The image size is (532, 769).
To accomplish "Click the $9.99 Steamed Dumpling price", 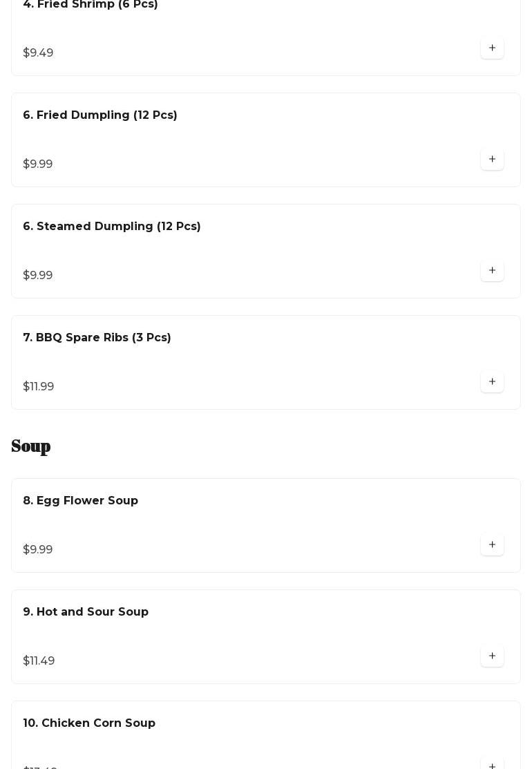I will point(38,276).
